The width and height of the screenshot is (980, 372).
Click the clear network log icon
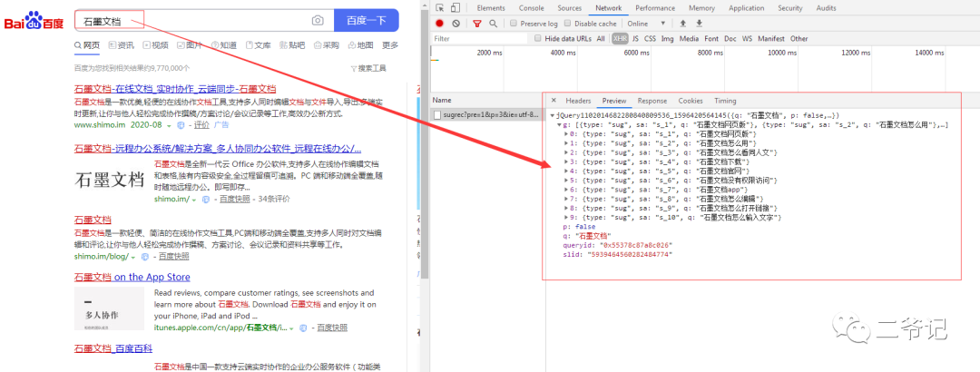[456, 23]
